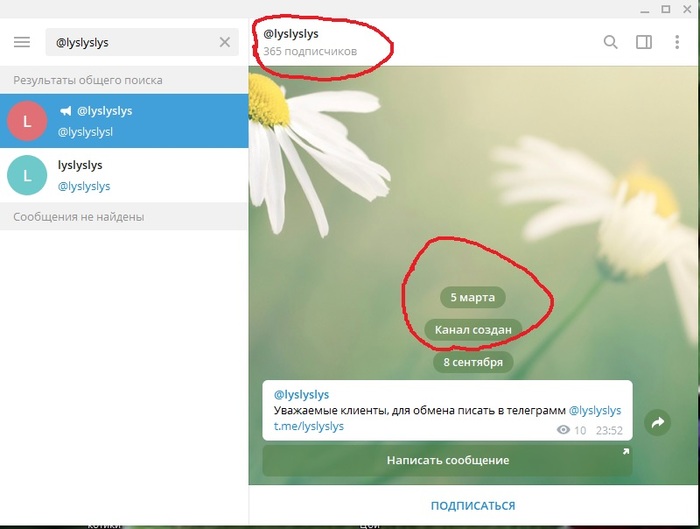
Task: Click the 365 подписчиков subscriber count
Action: pyautogui.click(x=310, y=51)
